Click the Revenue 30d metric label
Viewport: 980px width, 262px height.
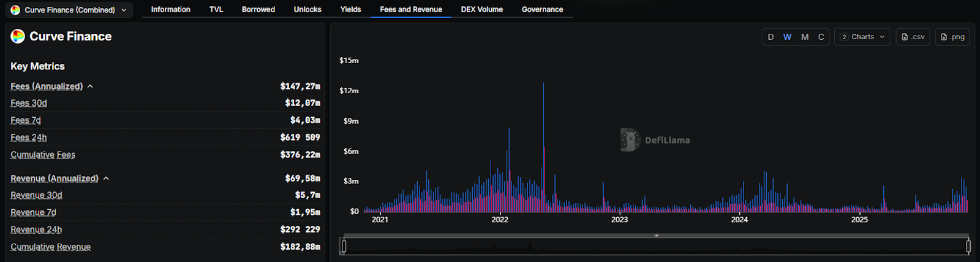36,195
